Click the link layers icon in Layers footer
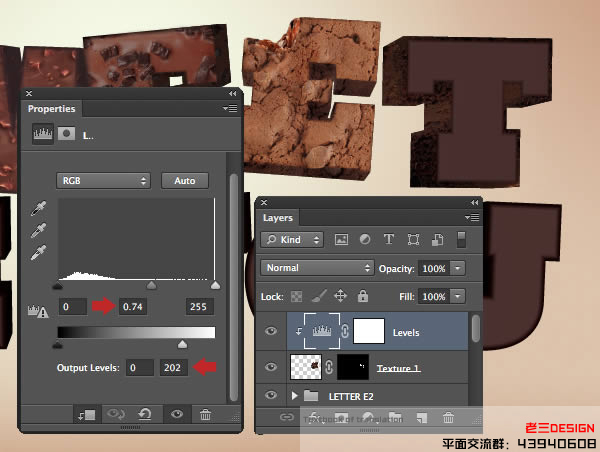 (286, 417)
